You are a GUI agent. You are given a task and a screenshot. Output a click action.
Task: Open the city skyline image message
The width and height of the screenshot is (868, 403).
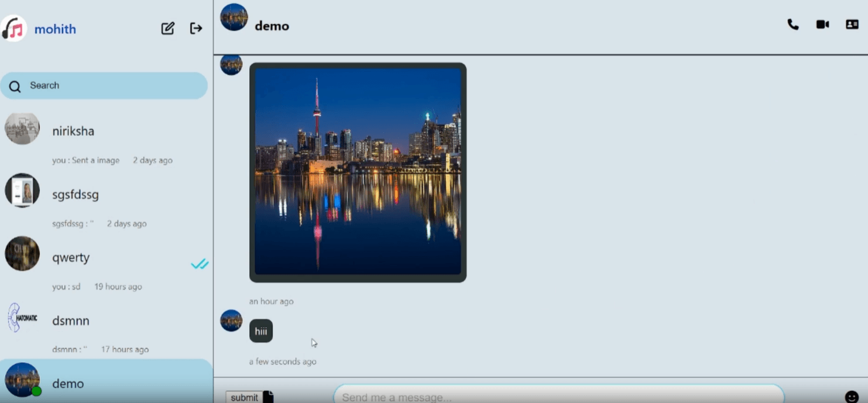click(x=358, y=172)
